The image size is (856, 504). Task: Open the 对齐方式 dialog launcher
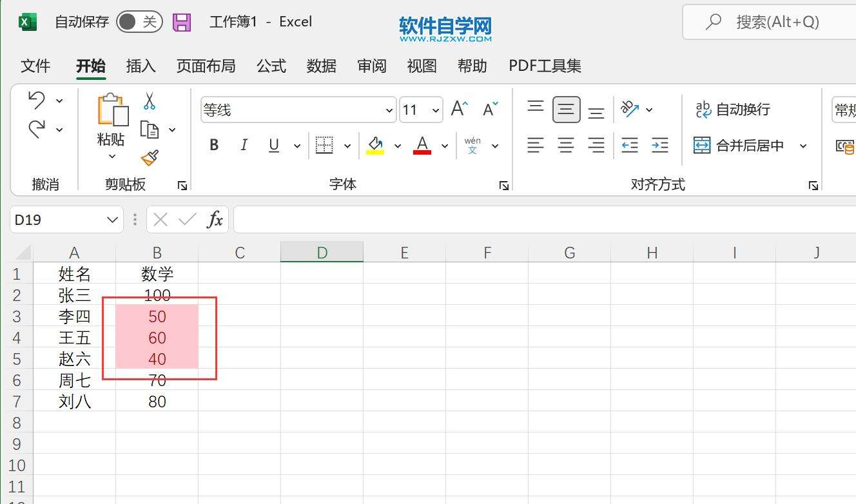813,186
